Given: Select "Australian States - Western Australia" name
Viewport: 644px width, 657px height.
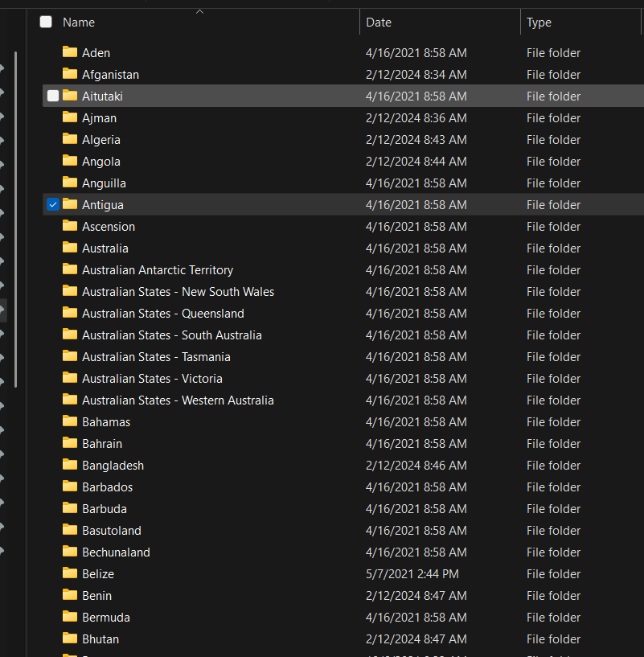Looking at the screenshot, I should coord(178,400).
